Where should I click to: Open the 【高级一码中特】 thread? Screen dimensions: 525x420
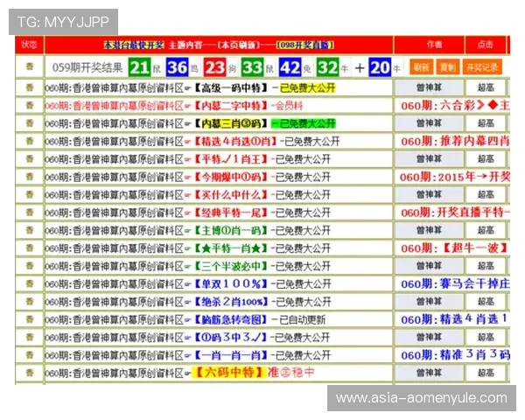pyautogui.click(x=190, y=88)
